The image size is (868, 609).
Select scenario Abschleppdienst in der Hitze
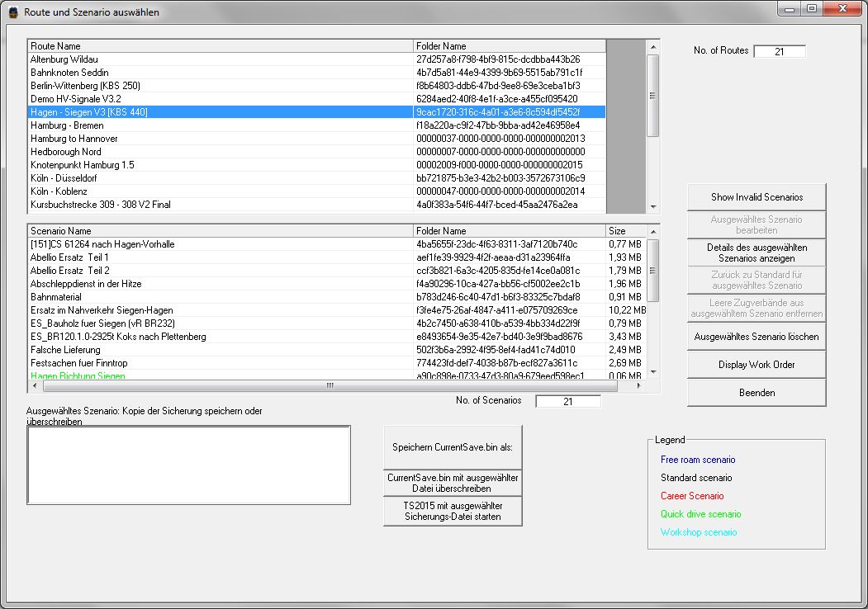(337, 284)
